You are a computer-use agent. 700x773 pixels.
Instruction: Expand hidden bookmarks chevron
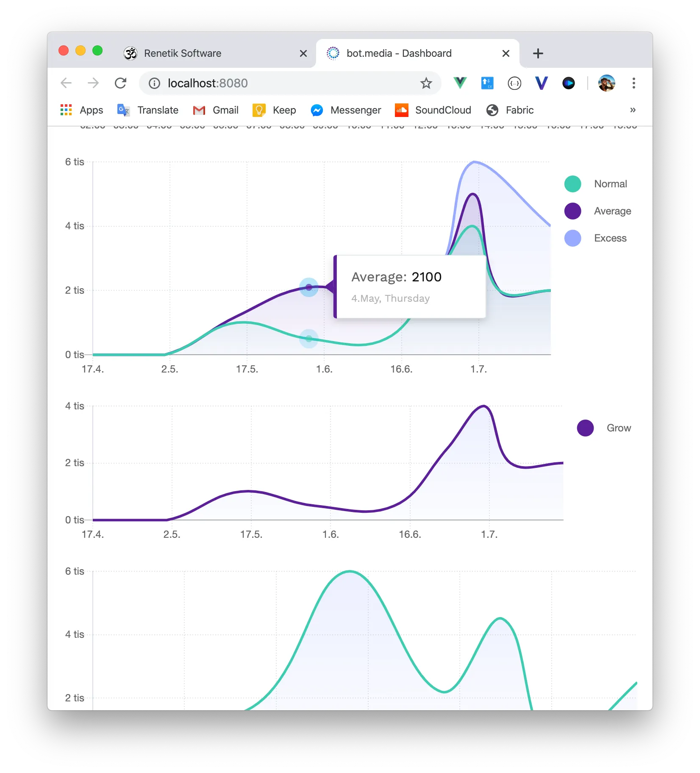point(633,110)
